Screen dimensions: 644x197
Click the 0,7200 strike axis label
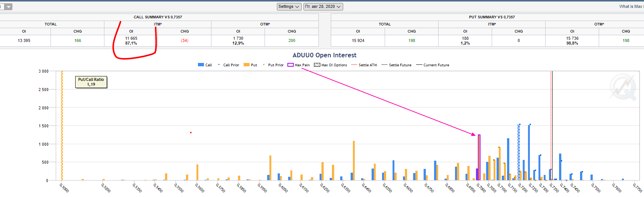pos(523,188)
